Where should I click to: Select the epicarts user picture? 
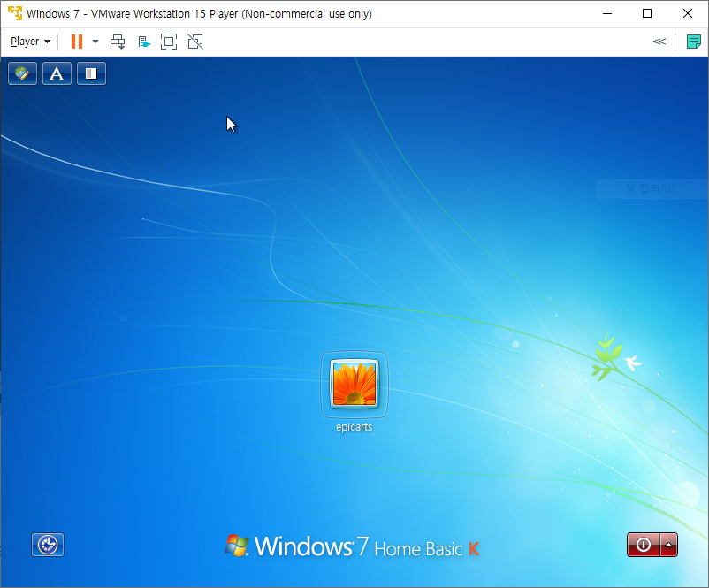(354, 384)
